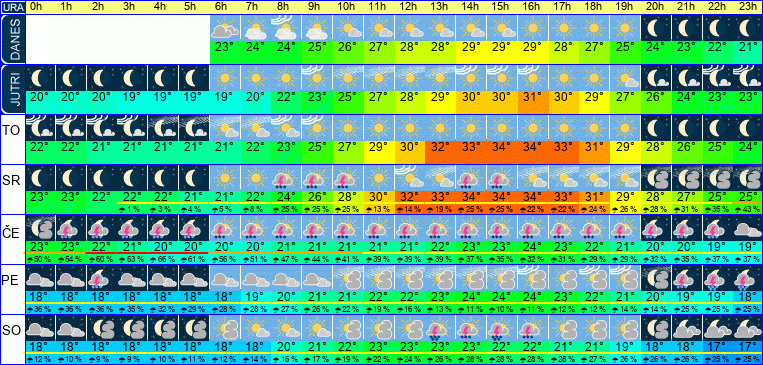Click JUTRI 16h temperature 31°
Image resolution: width=763 pixels, height=365 pixels.
(533, 97)
